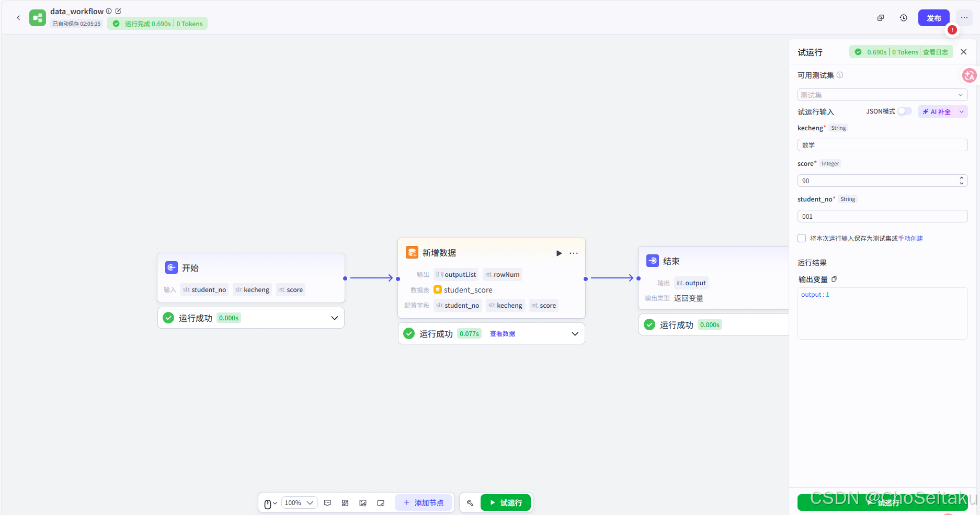Image resolution: width=980 pixels, height=515 pixels.
Task: Close the 试运行 panel
Action: [x=964, y=52]
